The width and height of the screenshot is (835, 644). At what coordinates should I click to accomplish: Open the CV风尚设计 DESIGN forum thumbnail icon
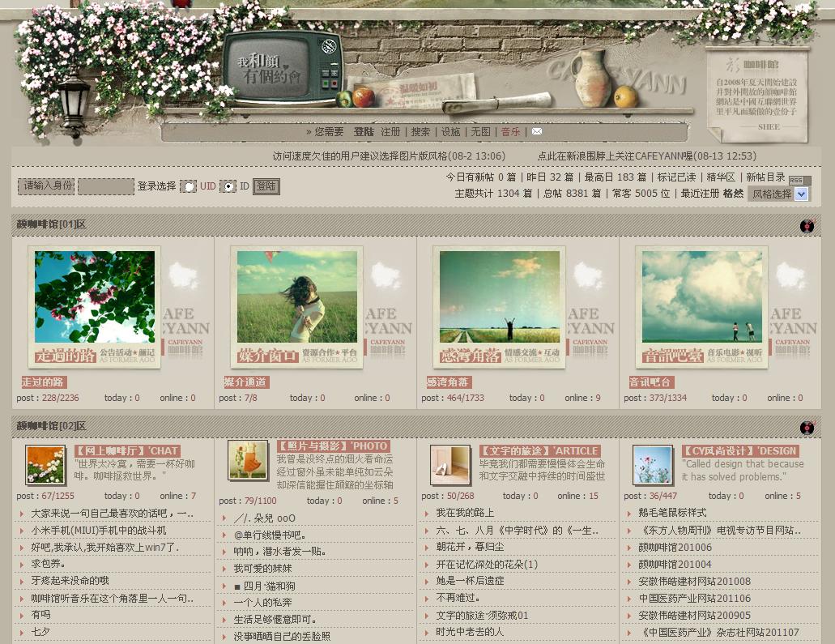pyautogui.click(x=653, y=465)
